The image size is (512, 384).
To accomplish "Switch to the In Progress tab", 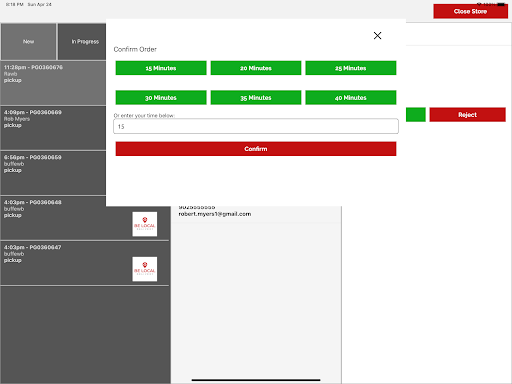I will click(x=82, y=42).
